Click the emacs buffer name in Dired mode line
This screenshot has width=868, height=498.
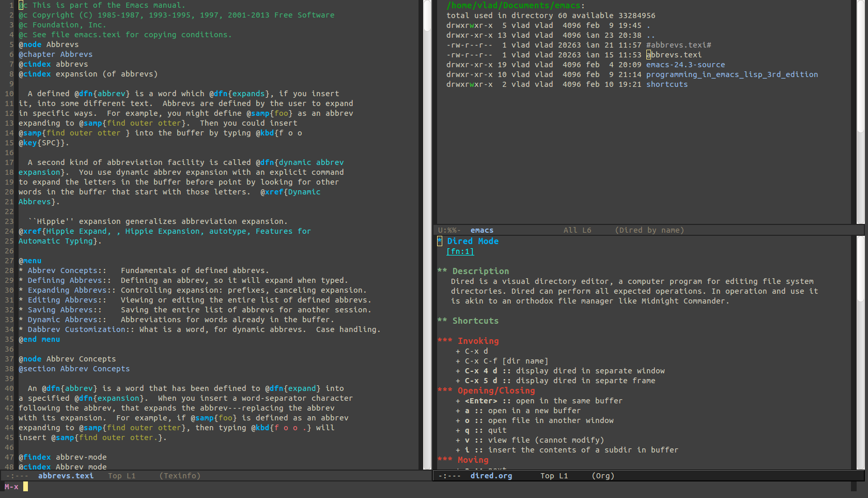[x=482, y=230]
